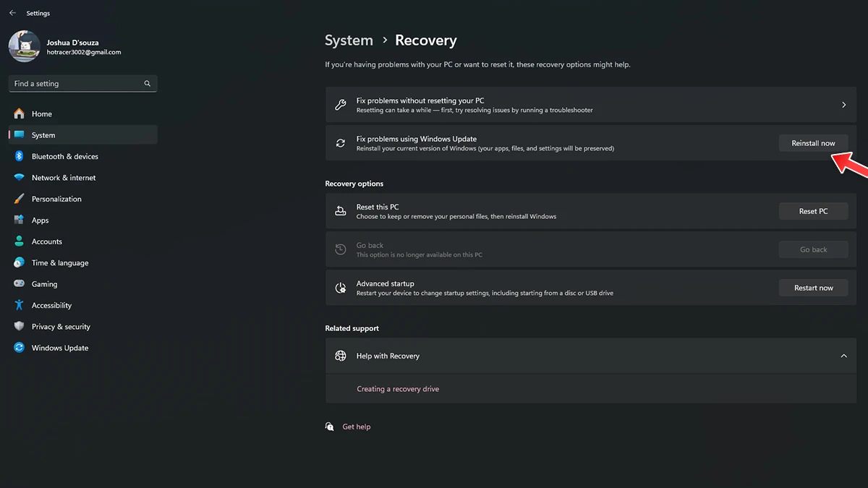Click the Personalization brush icon
The image size is (868, 488).
pyautogui.click(x=20, y=199)
